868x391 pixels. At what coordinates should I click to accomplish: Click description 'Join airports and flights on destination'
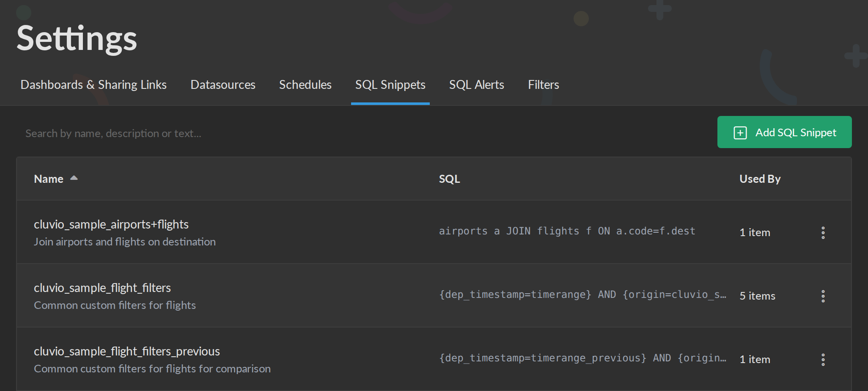pyautogui.click(x=125, y=242)
